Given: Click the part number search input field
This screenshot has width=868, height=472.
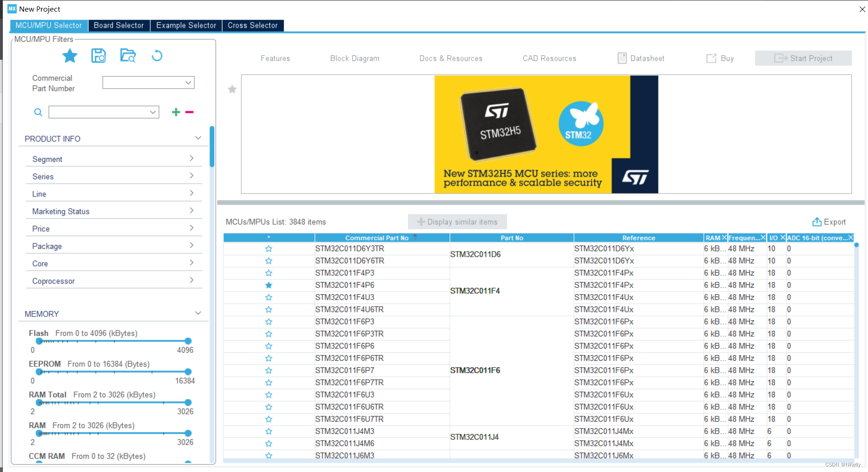Looking at the screenshot, I should point(104,112).
